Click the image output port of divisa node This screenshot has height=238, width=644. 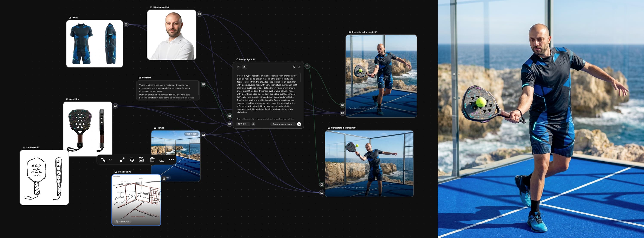coord(126,24)
